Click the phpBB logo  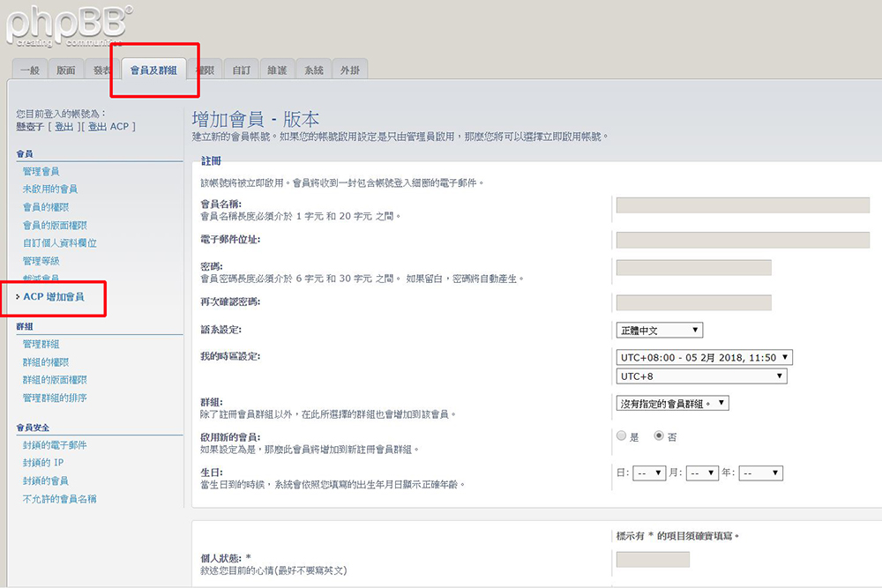pos(70,26)
